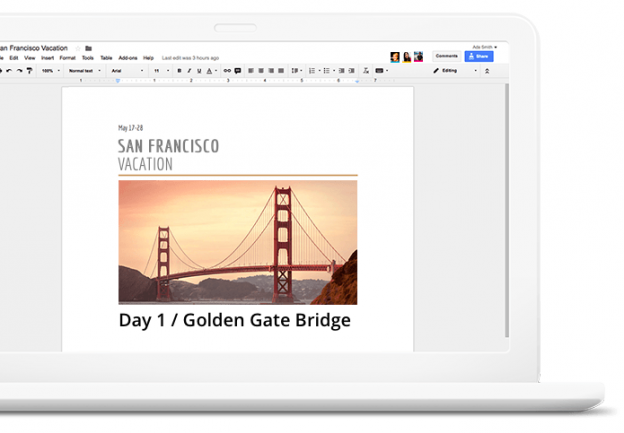Image resolution: width=624 pixels, height=433 pixels.
Task: Click the Comments button
Action: pos(447,56)
